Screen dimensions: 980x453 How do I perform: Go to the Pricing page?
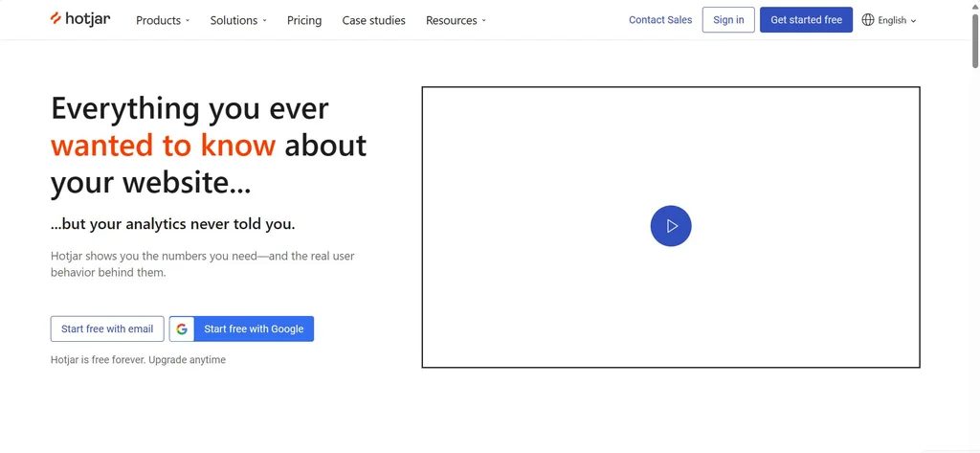pyautogui.click(x=304, y=21)
